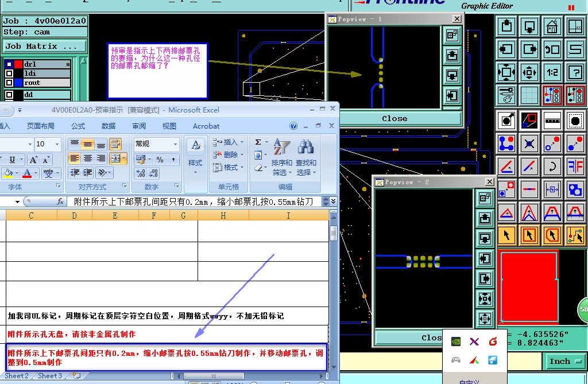The image size is (588, 384).
Task: Click the zoom out shrink-arrows icon
Action: click(x=529, y=72)
